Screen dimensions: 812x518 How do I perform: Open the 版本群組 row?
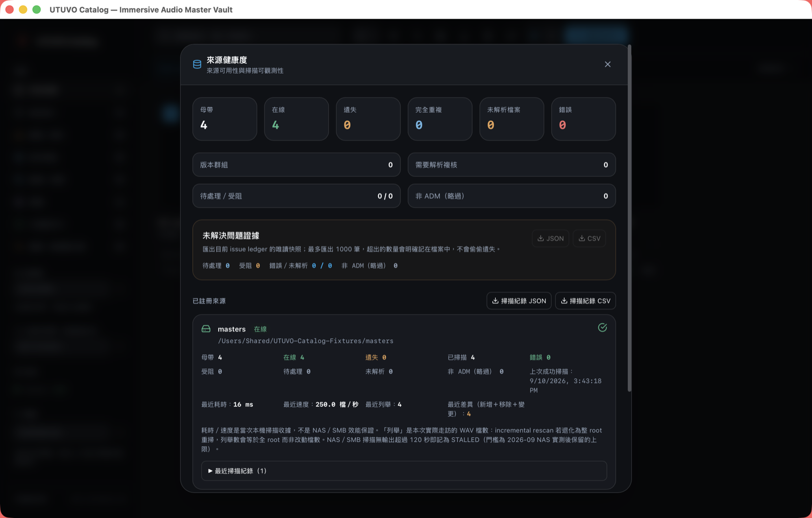click(296, 165)
